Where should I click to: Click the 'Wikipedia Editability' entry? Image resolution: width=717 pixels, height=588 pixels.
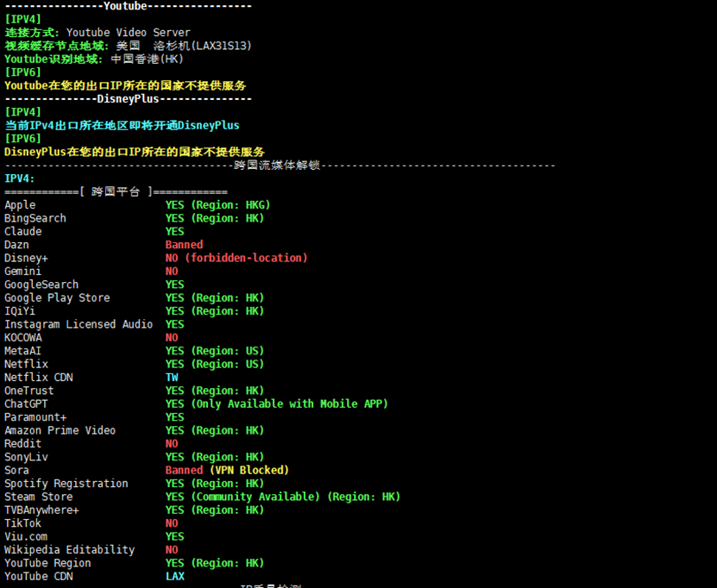tap(69, 550)
